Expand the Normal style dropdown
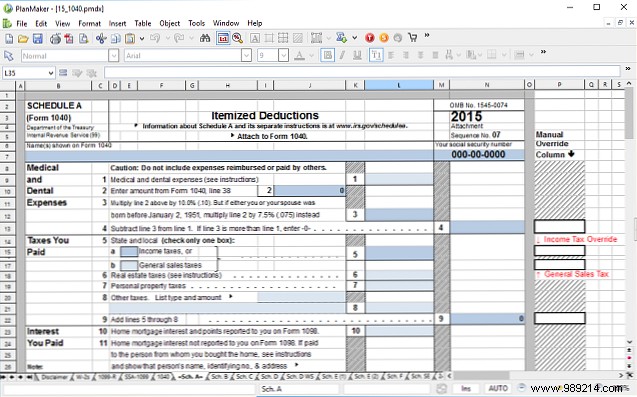The height and width of the screenshot is (397, 637). click(x=114, y=56)
